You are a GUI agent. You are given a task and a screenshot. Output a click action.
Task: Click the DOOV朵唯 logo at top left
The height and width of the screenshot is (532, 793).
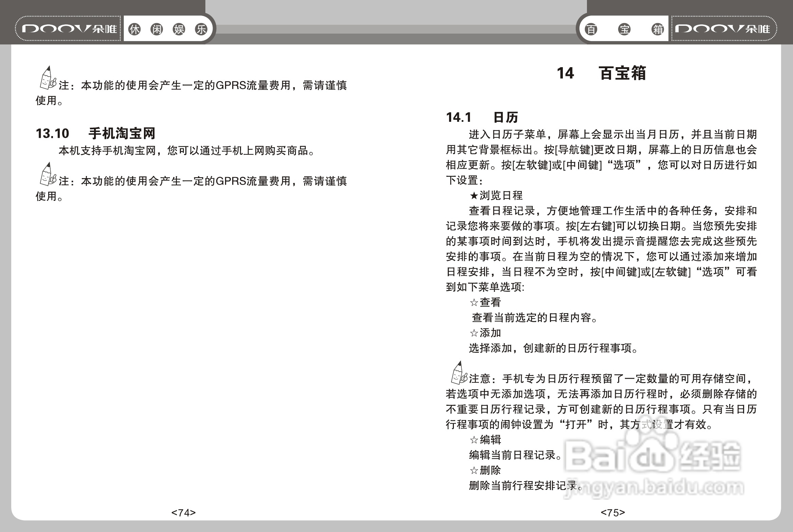(68, 29)
